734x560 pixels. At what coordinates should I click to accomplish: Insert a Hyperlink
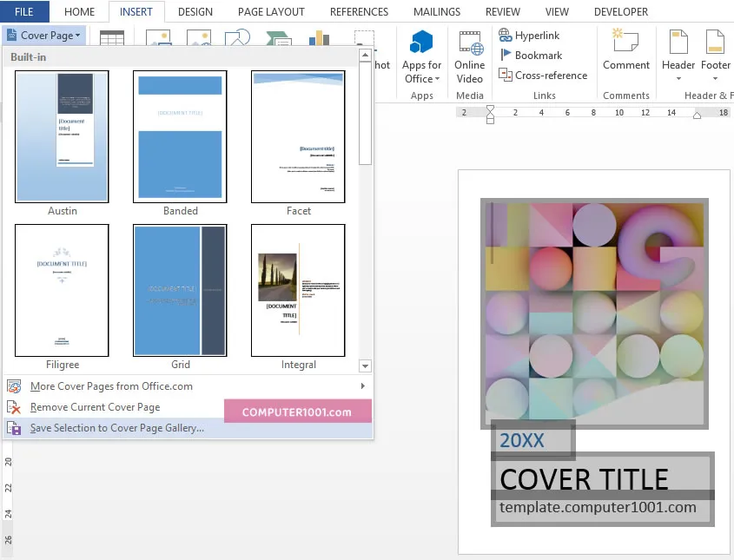535,35
